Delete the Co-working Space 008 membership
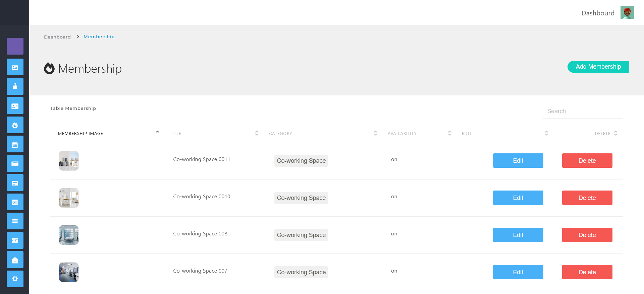The height and width of the screenshot is (294, 644). coord(587,235)
